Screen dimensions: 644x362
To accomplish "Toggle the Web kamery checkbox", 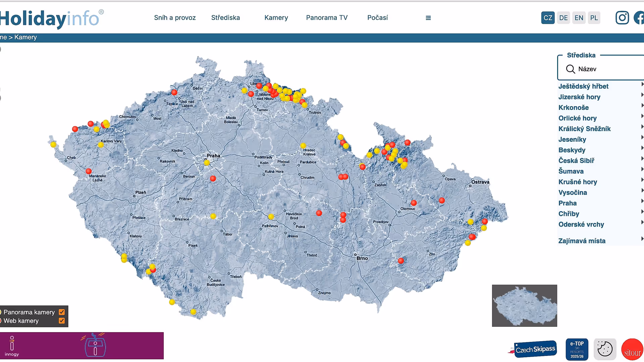I will [62, 321].
